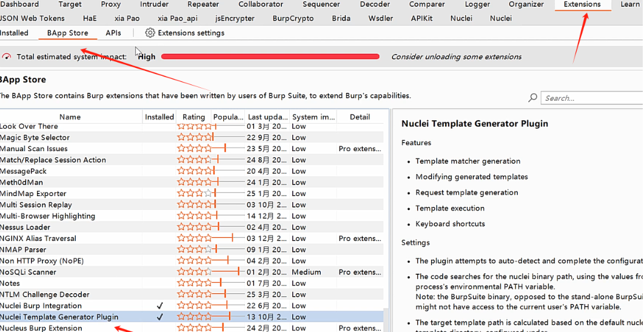This screenshot has height=332, width=644.
Task: Open the JSON Web Tokens extension tab
Action: click(32, 18)
